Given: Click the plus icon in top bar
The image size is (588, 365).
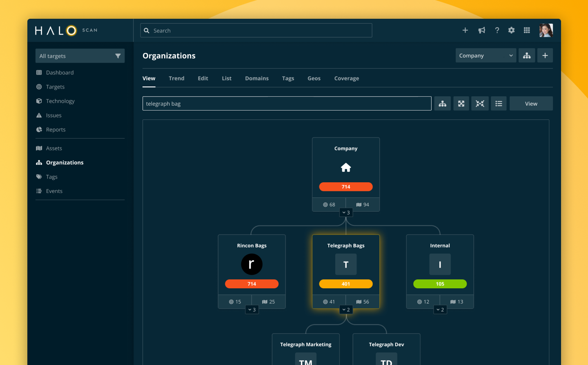Looking at the screenshot, I should point(465,30).
